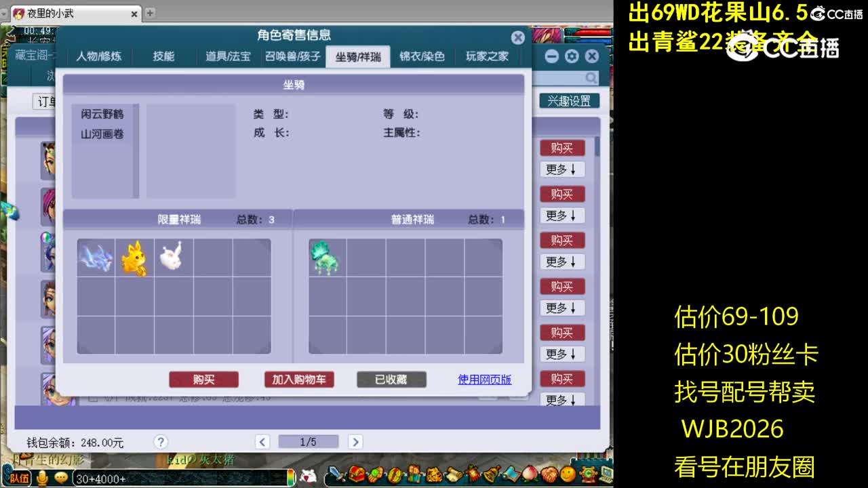Select the golden limited auspicious beast
The height and width of the screenshot is (488, 868).
pos(134,258)
